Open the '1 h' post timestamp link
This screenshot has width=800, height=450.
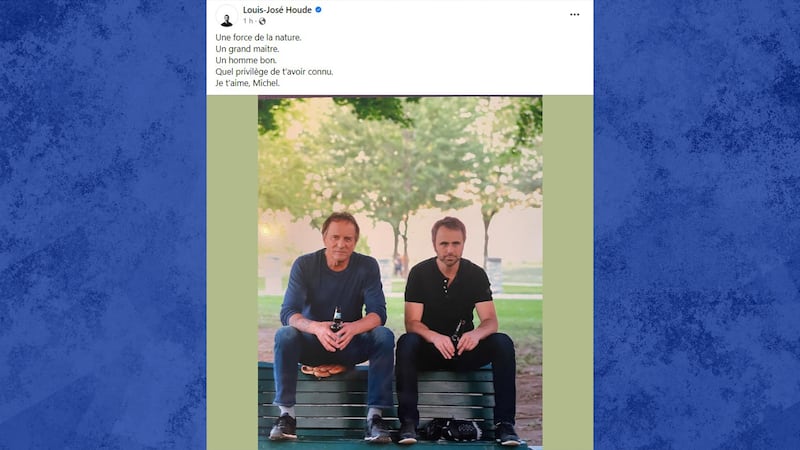tap(248, 21)
